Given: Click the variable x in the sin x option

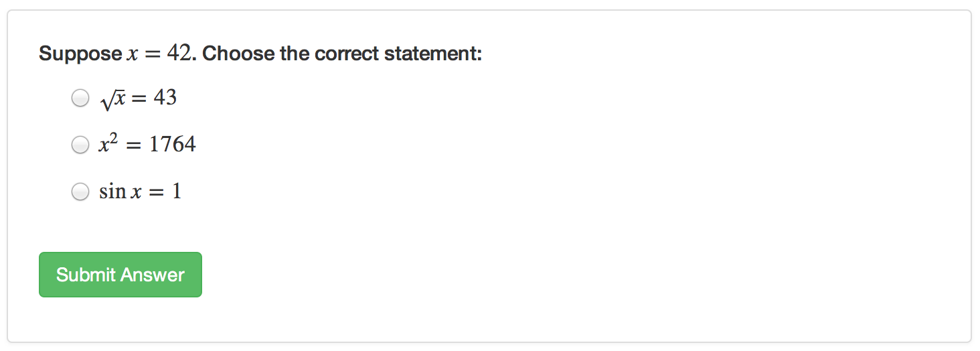Looking at the screenshot, I should coord(136,193).
